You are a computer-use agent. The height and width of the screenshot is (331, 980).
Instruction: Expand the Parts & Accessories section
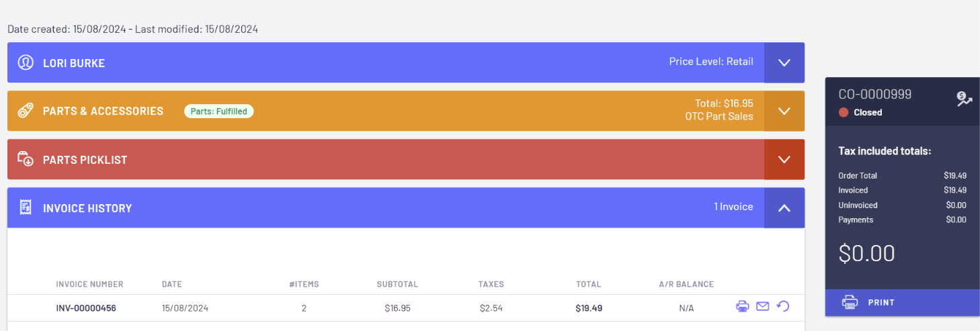click(x=784, y=111)
